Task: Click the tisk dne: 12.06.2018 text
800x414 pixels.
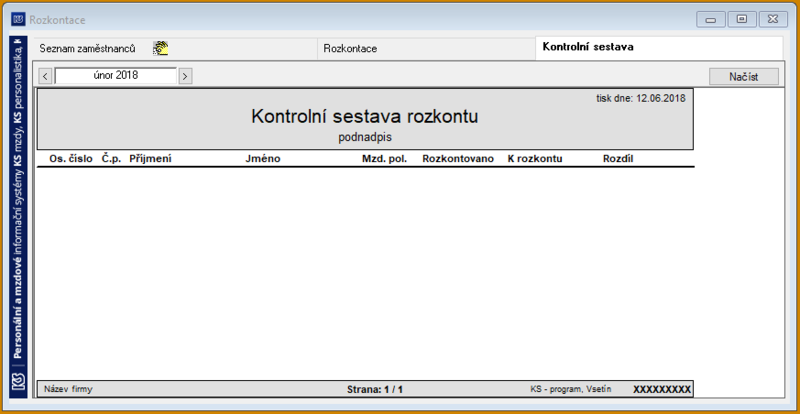Action: pos(641,98)
